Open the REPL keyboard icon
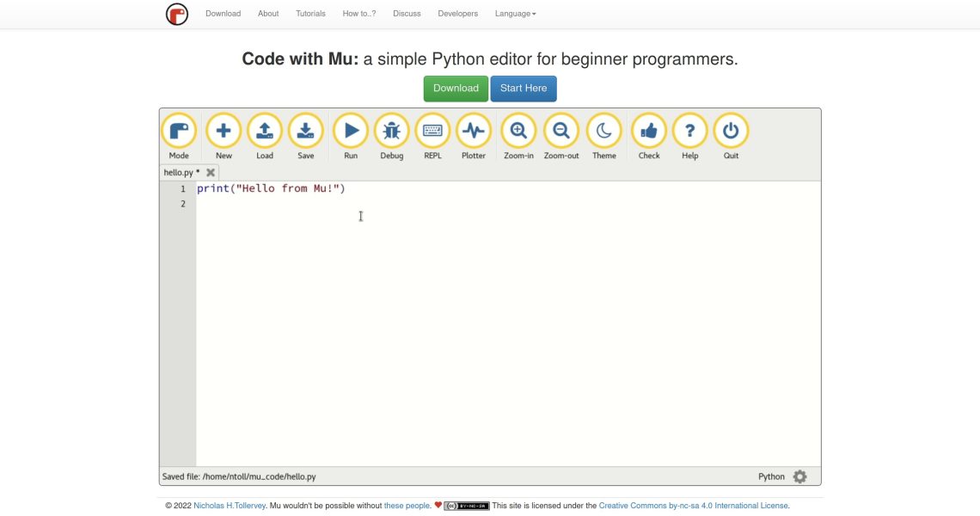 coord(432,132)
